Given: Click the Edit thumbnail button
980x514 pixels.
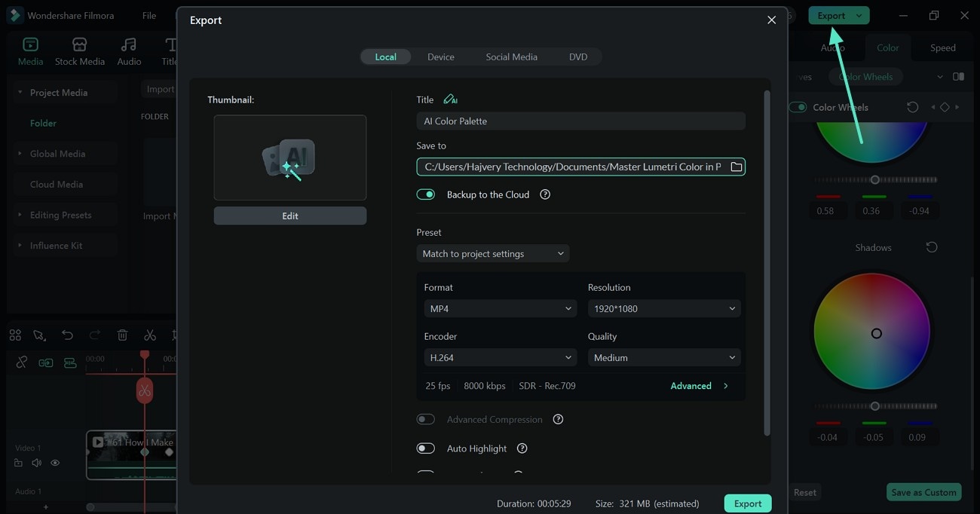Looking at the screenshot, I should coord(290,216).
